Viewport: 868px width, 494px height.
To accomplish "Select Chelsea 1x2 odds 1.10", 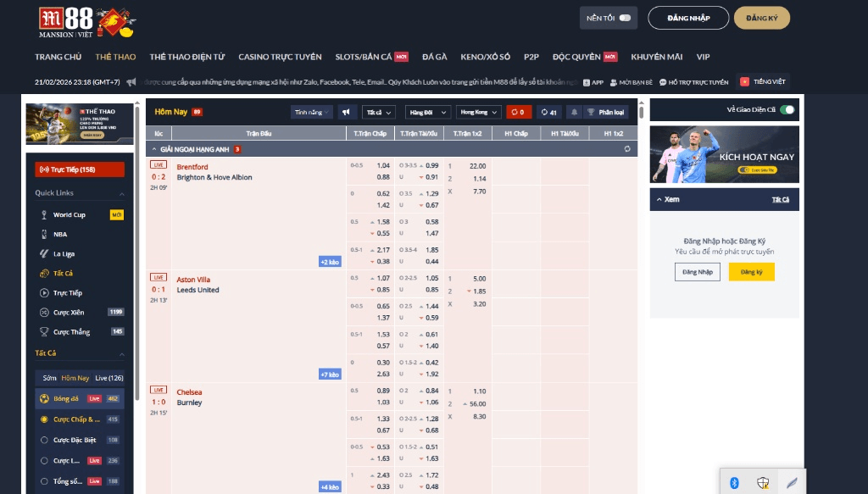I will tap(480, 391).
